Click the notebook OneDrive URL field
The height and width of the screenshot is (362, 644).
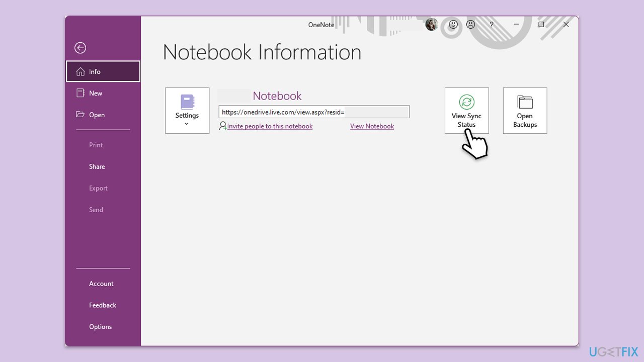314,112
